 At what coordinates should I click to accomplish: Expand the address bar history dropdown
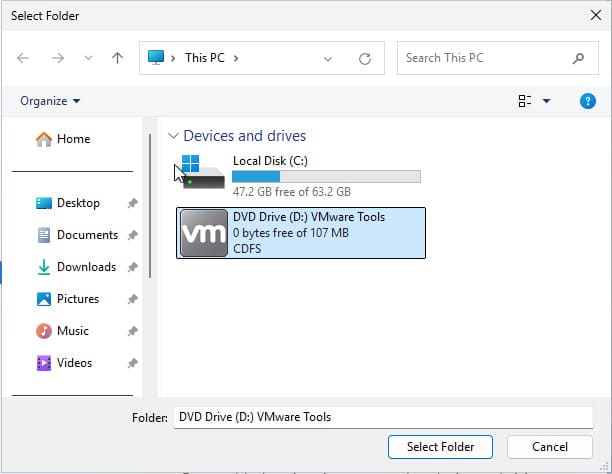point(328,58)
